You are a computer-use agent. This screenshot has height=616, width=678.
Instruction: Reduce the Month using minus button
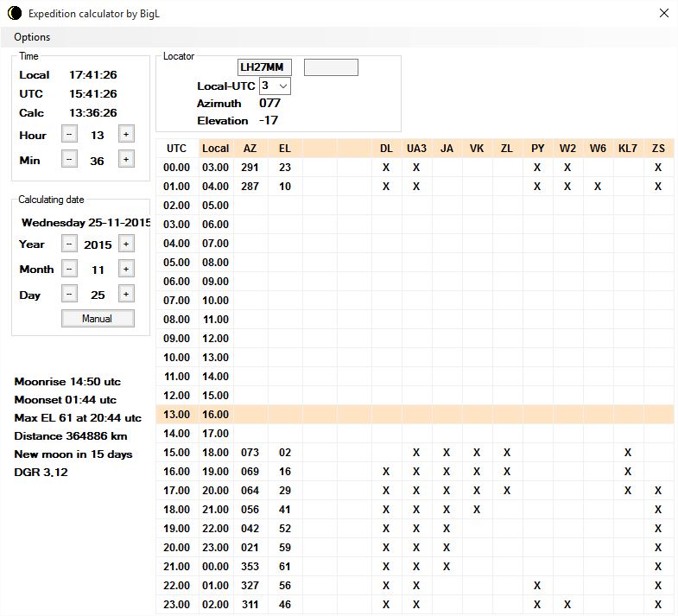pos(70,269)
